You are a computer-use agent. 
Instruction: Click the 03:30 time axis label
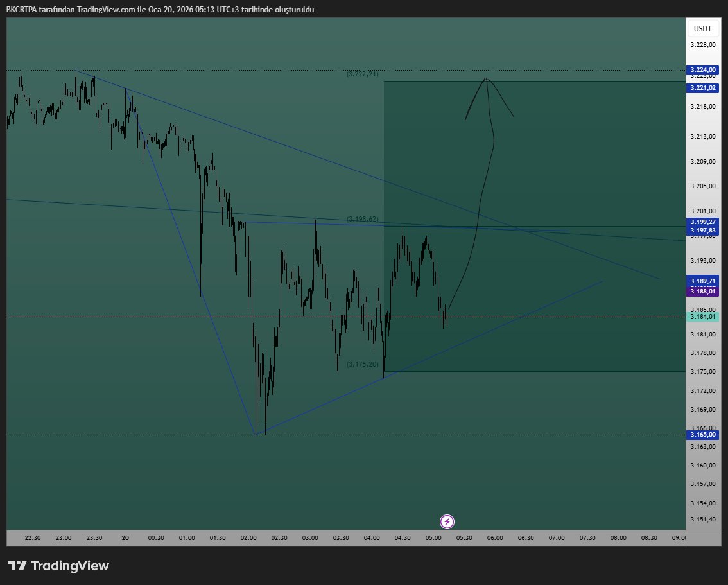pos(341,537)
